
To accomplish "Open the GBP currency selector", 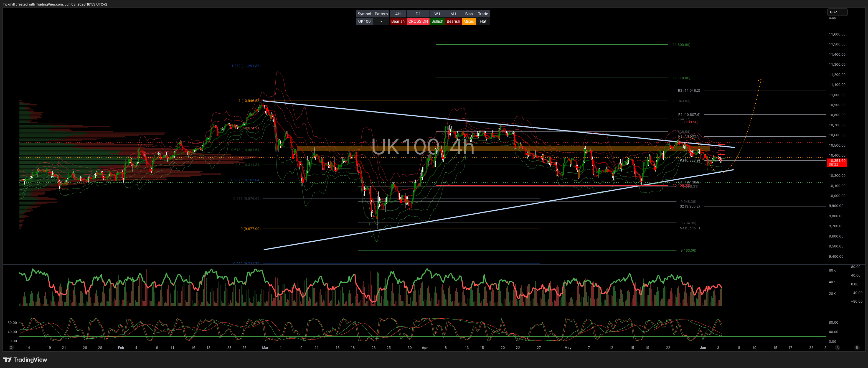I will pyautogui.click(x=837, y=12).
